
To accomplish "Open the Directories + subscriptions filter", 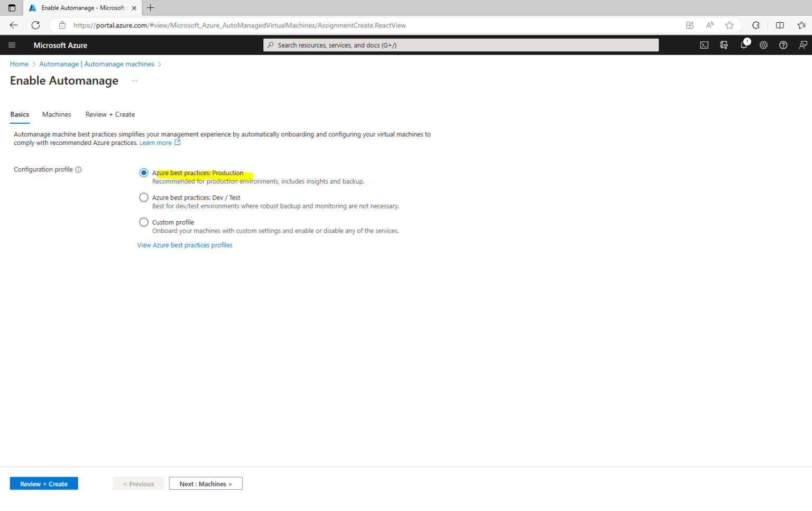I will click(724, 45).
